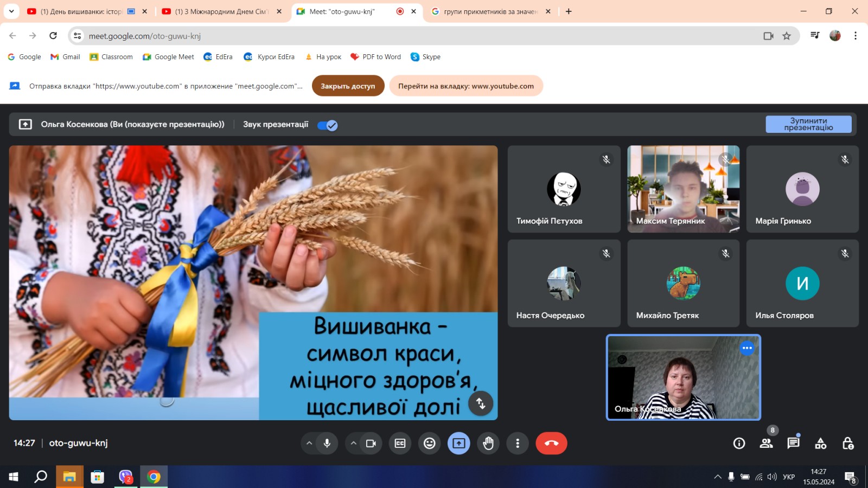Turn on closed captions in Meet
868x488 pixels.
point(400,444)
